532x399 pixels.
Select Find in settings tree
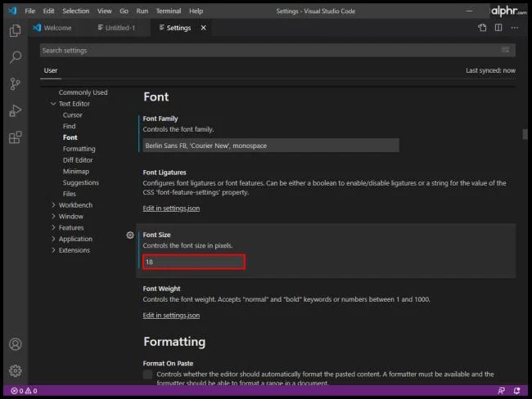tap(69, 126)
